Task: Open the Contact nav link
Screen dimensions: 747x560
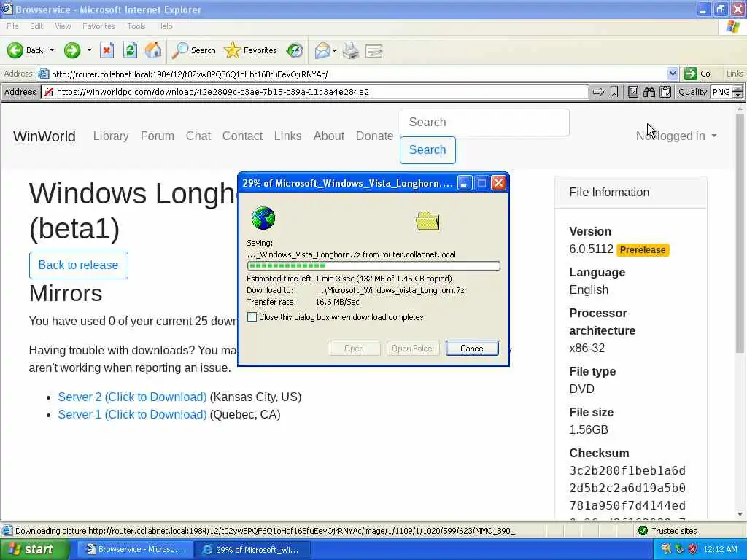Action: 242,136
